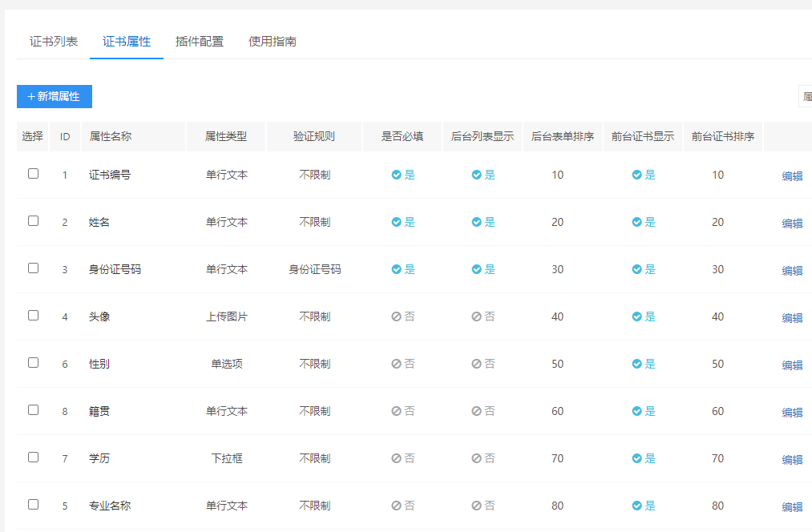The height and width of the screenshot is (532, 812).
Task: Click 前台证书排序 value 80 in 专业名称 row
Action: pos(717,506)
